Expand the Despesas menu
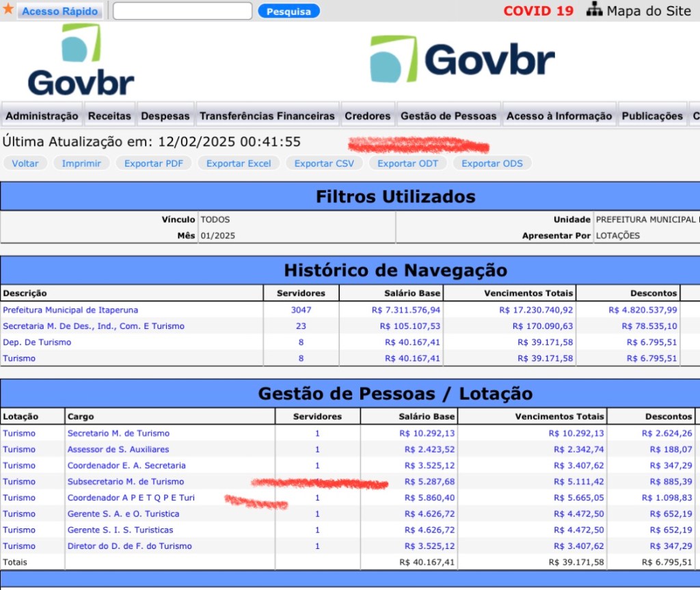The width and height of the screenshot is (700, 590). pyautogui.click(x=165, y=116)
